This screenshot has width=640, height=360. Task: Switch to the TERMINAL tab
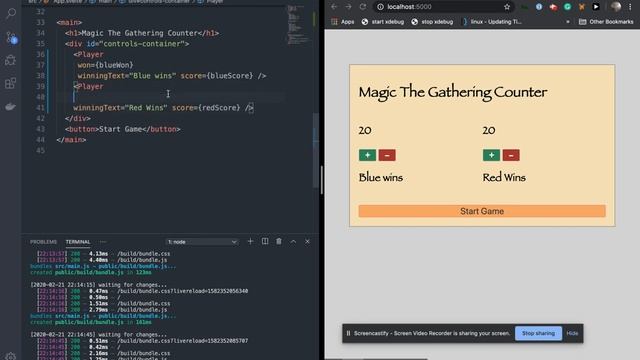(x=78, y=242)
